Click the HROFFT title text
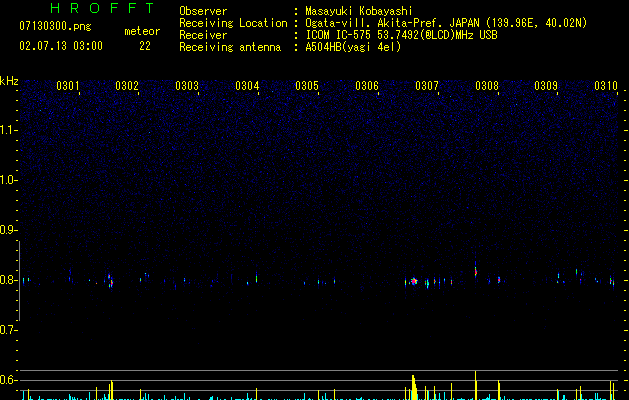This screenshot has width=629, height=400. [x=102, y=8]
